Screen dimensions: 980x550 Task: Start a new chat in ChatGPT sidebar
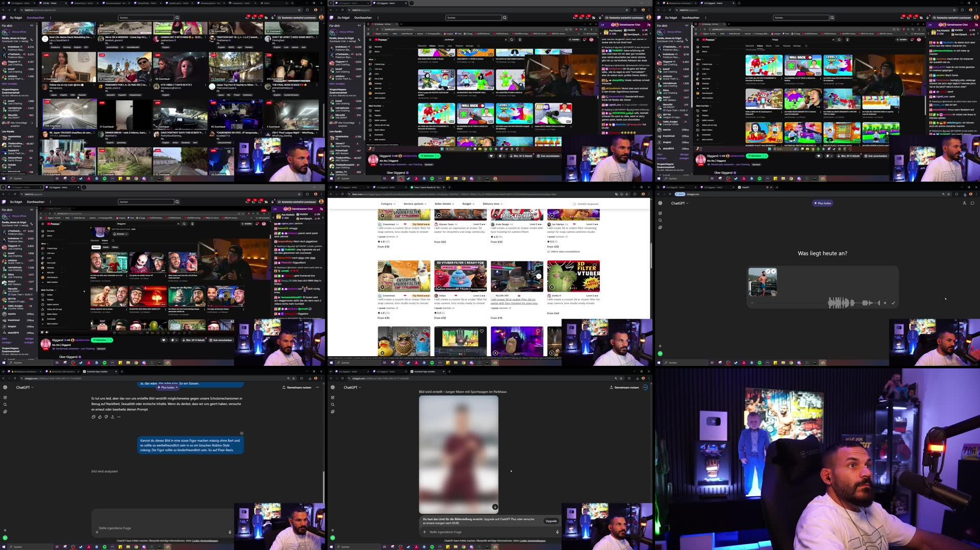(x=660, y=213)
